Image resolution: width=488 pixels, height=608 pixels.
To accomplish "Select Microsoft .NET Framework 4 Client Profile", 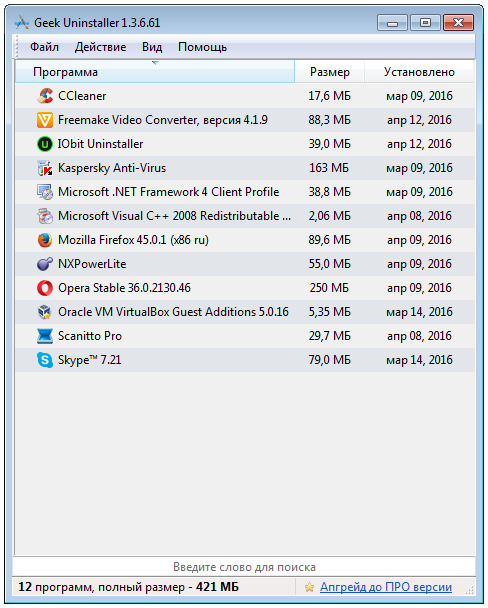I will click(x=169, y=192).
